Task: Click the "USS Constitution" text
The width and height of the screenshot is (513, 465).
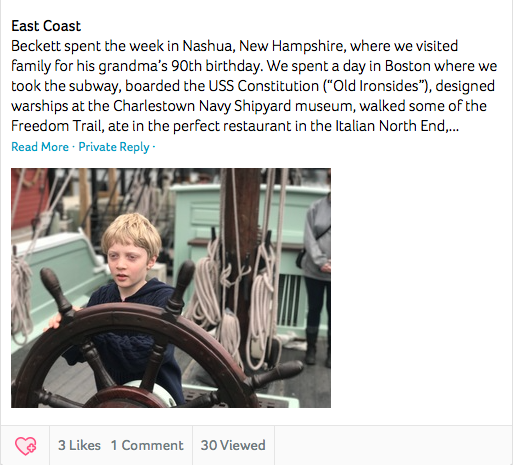Action: pos(264,86)
